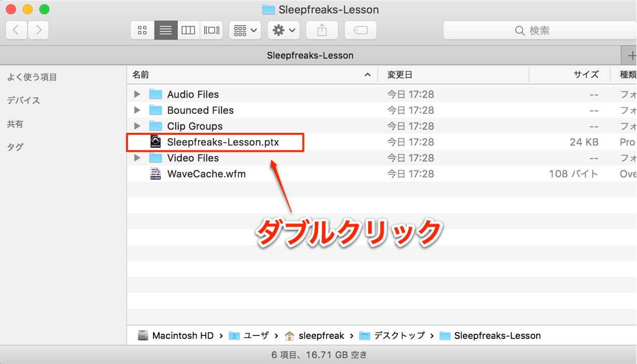Expand the Video Files folder triangle
This screenshot has width=637, height=364.
[x=137, y=158]
